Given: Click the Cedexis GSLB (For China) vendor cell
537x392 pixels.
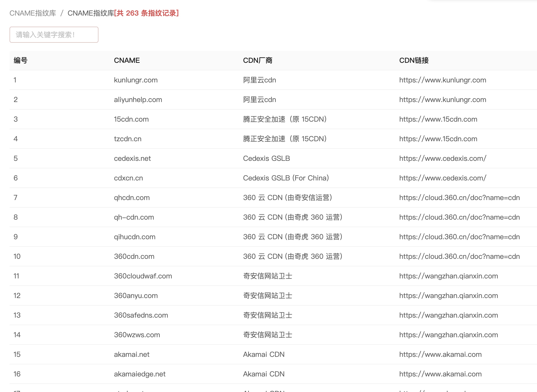Looking at the screenshot, I should (286, 178).
